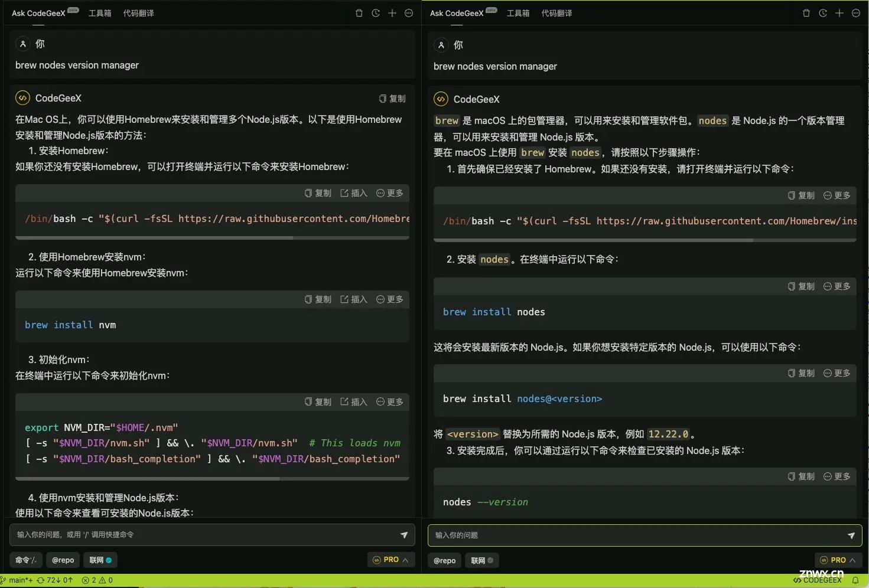Open chat history in right panel
Screen dimensions: 869x588
(x=823, y=13)
